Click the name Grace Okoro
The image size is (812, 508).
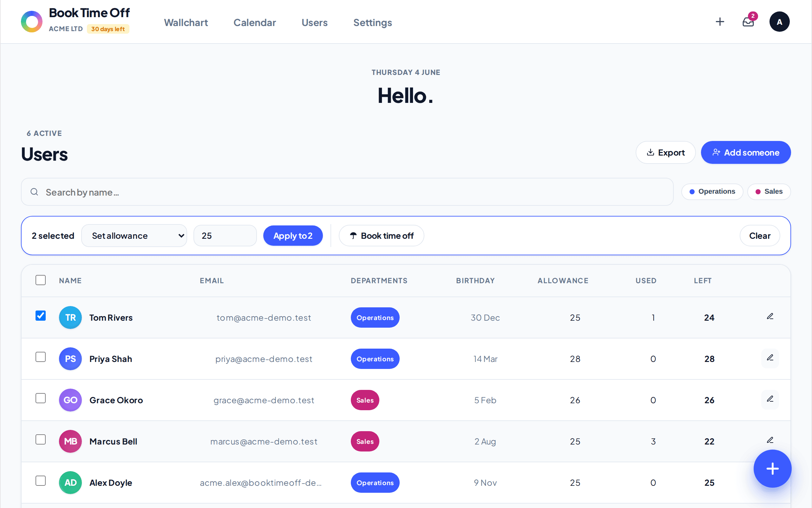[x=116, y=400]
